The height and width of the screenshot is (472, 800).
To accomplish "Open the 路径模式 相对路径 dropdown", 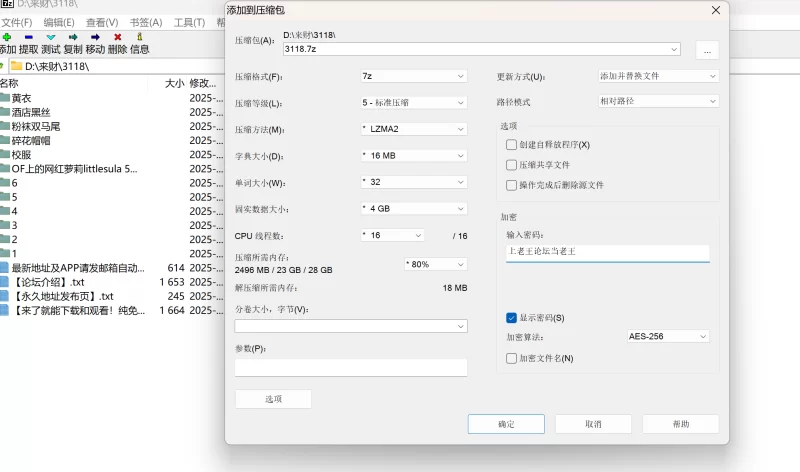I will click(658, 101).
